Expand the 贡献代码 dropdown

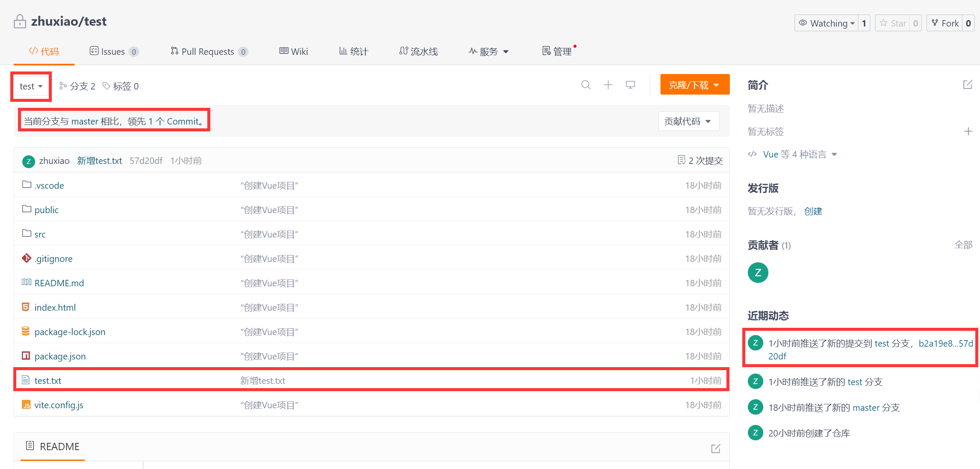click(688, 122)
